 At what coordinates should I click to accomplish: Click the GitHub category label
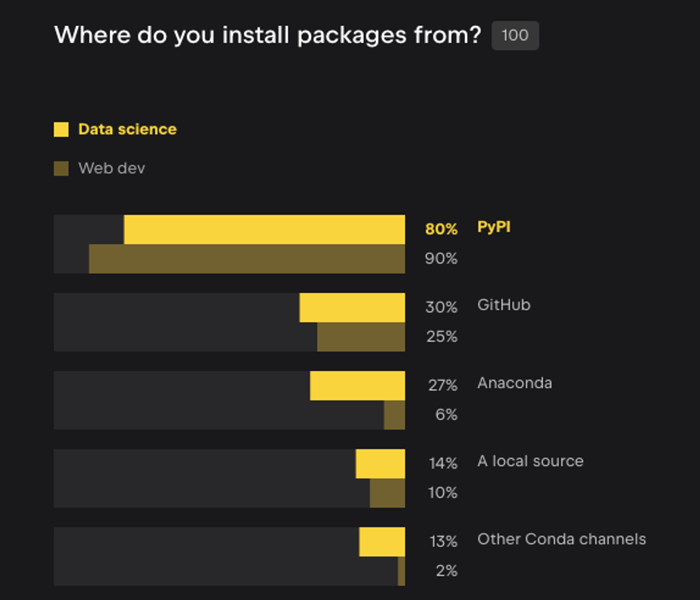(504, 305)
